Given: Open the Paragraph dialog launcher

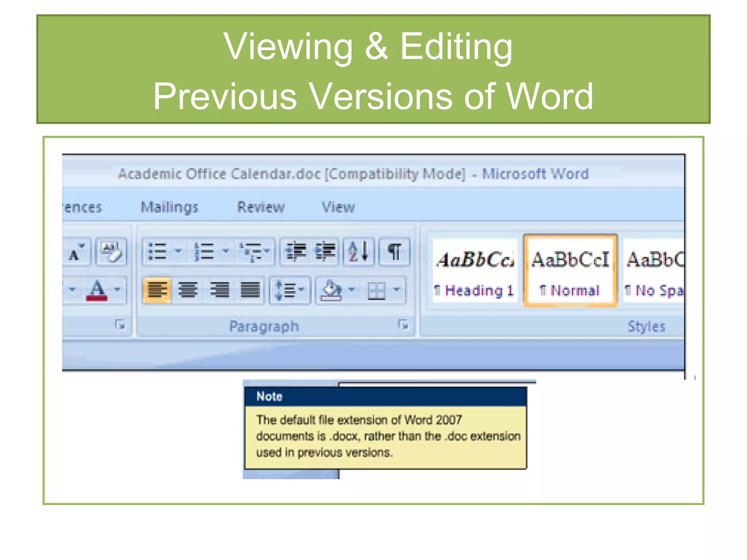Looking at the screenshot, I should coord(403,324).
